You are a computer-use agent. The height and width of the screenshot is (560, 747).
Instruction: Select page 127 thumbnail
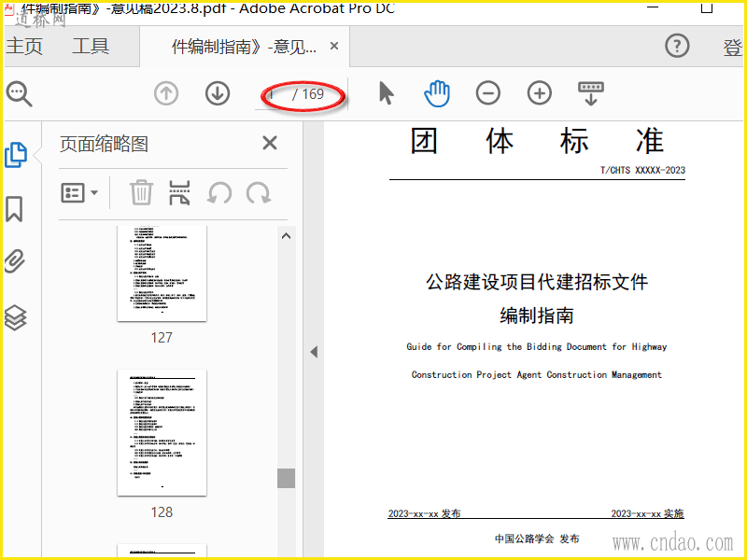tap(162, 273)
